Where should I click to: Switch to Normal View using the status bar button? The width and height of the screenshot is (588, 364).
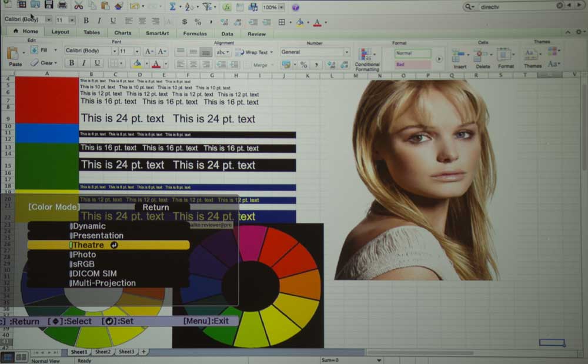pyautogui.click(x=8, y=358)
